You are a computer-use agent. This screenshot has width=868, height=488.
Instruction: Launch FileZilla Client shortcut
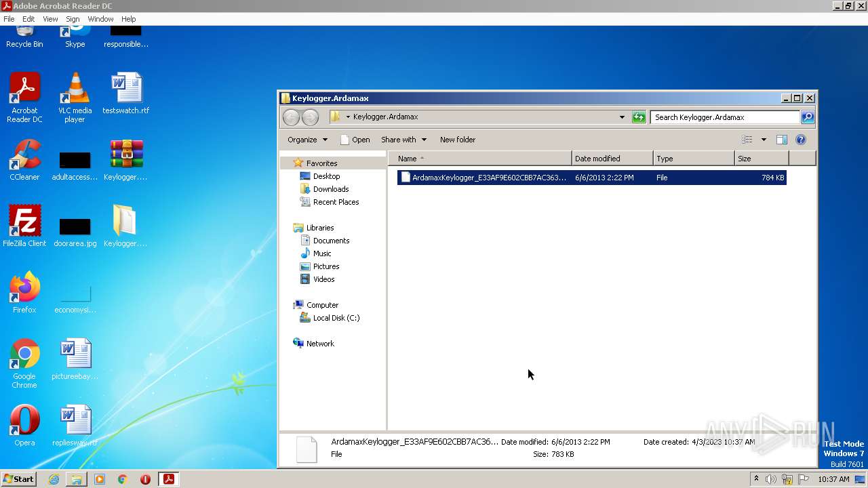(24, 226)
